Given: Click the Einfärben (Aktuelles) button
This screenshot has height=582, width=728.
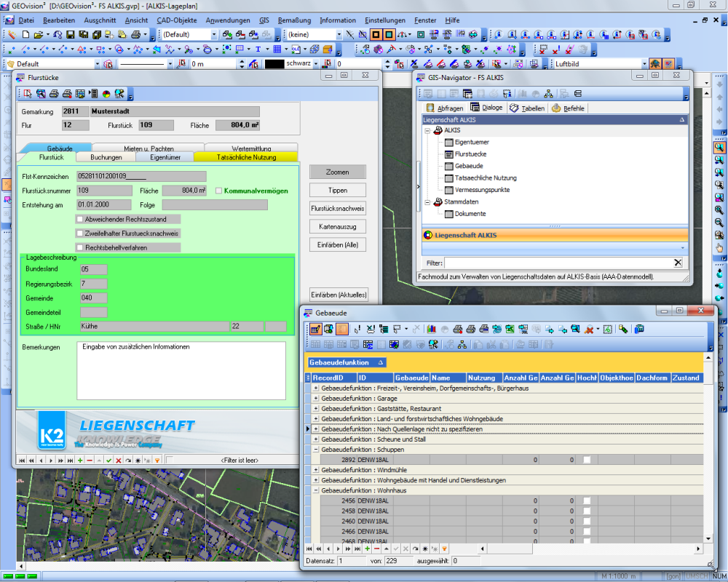Looking at the screenshot, I should pyautogui.click(x=339, y=295).
